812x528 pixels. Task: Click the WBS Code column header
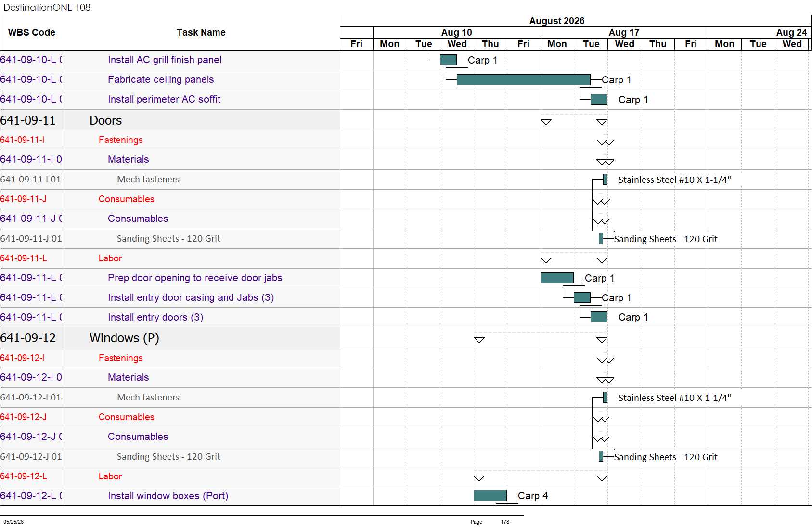click(31, 32)
